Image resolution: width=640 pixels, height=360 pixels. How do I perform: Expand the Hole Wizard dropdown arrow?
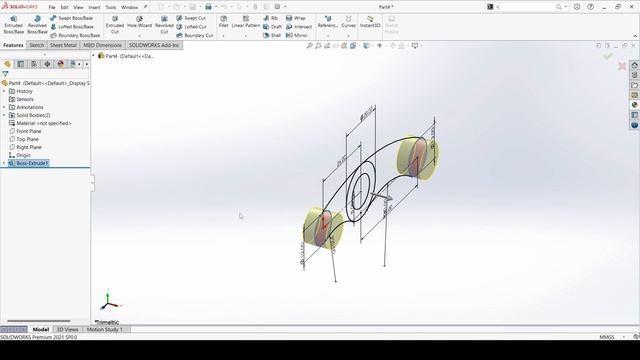coord(139,36)
